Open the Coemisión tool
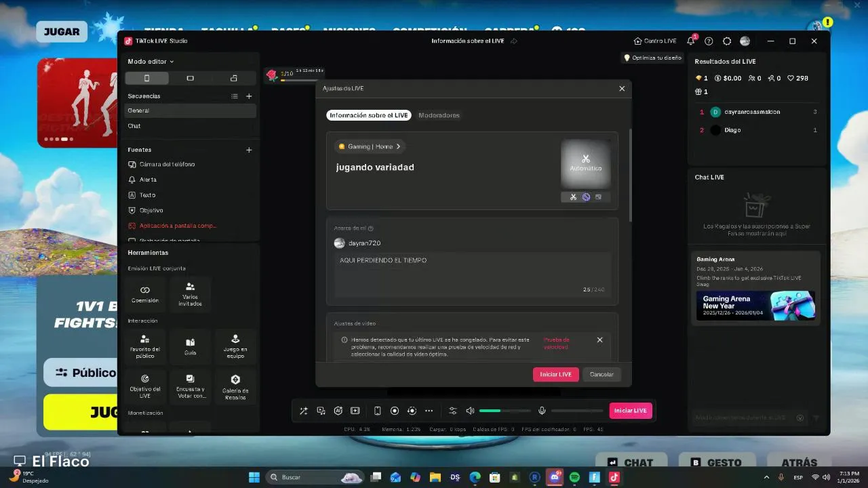 point(145,293)
